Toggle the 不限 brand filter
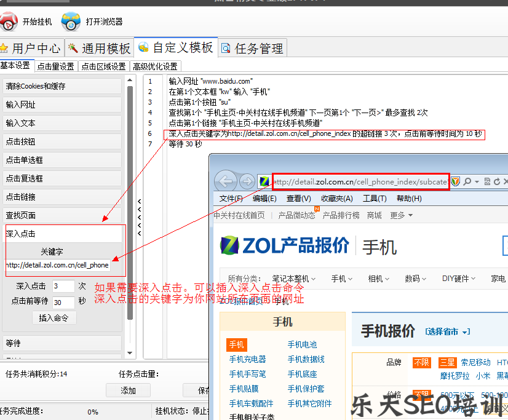This screenshot has width=508, height=420. [x=422, y=363]
